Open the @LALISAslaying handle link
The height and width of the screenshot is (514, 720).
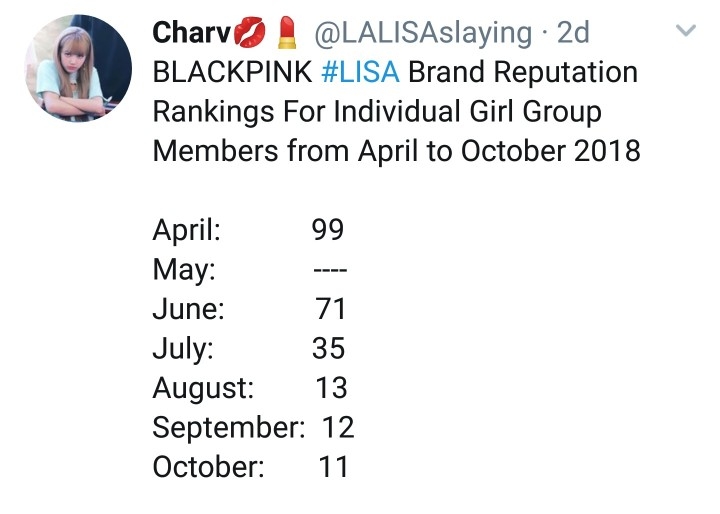coord(422,33)
